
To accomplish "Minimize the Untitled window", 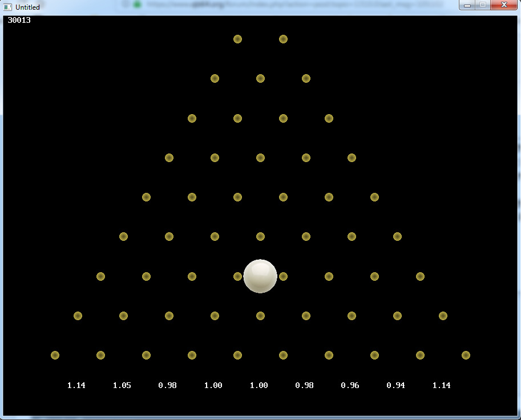I will [467, 5].
